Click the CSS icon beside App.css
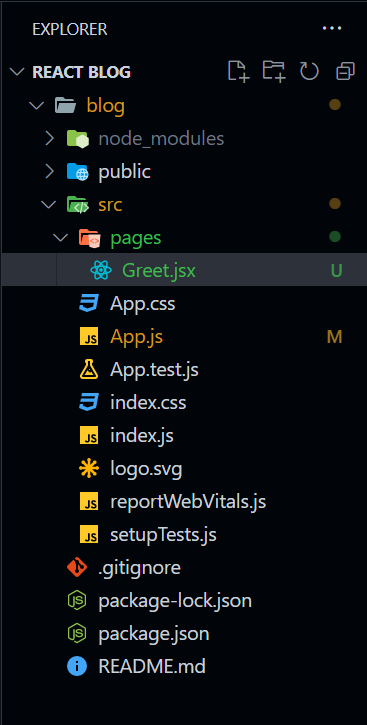 pos(89,304)
